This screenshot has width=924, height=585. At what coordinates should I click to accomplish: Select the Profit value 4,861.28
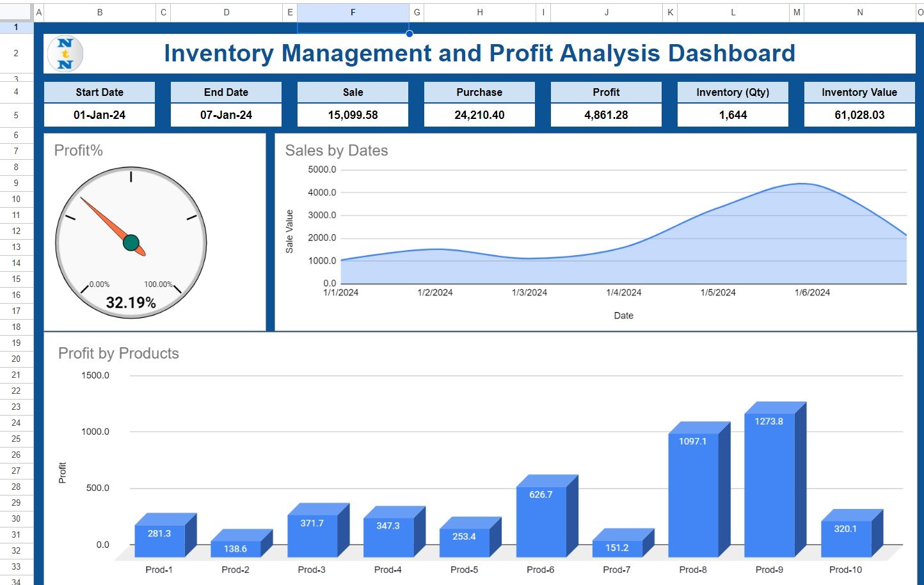606,115
